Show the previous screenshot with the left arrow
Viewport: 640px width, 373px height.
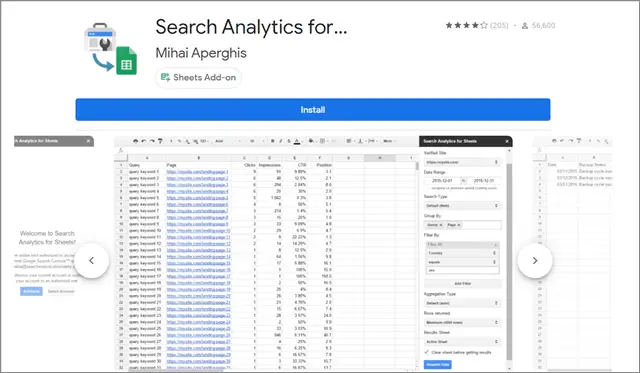click(x=91, y=260)
